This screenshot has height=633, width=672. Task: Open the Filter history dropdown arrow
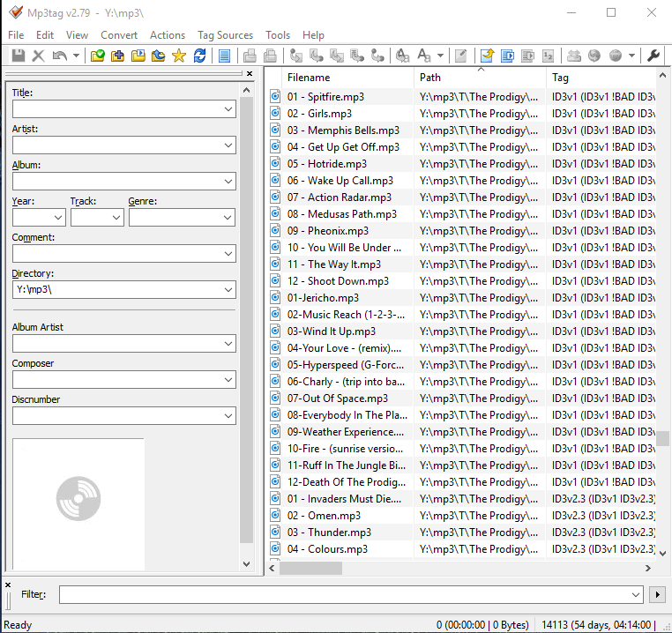(636, 594)
